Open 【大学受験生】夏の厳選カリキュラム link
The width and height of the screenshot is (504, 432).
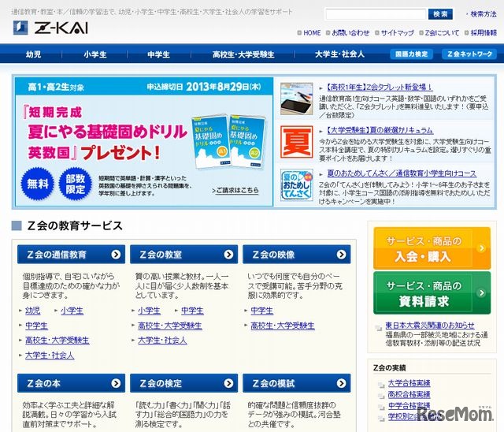coord(380,130)
